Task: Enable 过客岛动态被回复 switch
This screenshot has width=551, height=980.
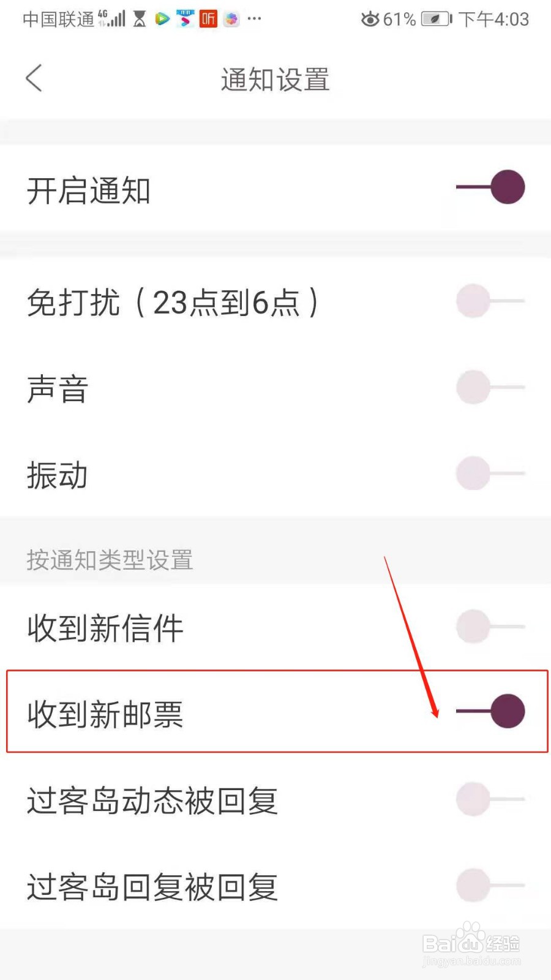Action: tap(490, 799)
